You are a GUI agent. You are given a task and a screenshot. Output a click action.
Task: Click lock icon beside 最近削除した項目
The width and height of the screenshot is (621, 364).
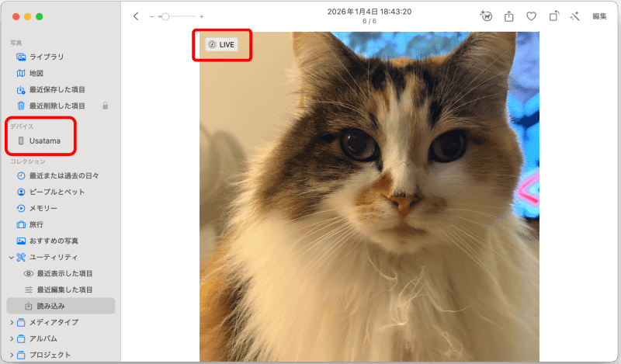pos(106,106)
